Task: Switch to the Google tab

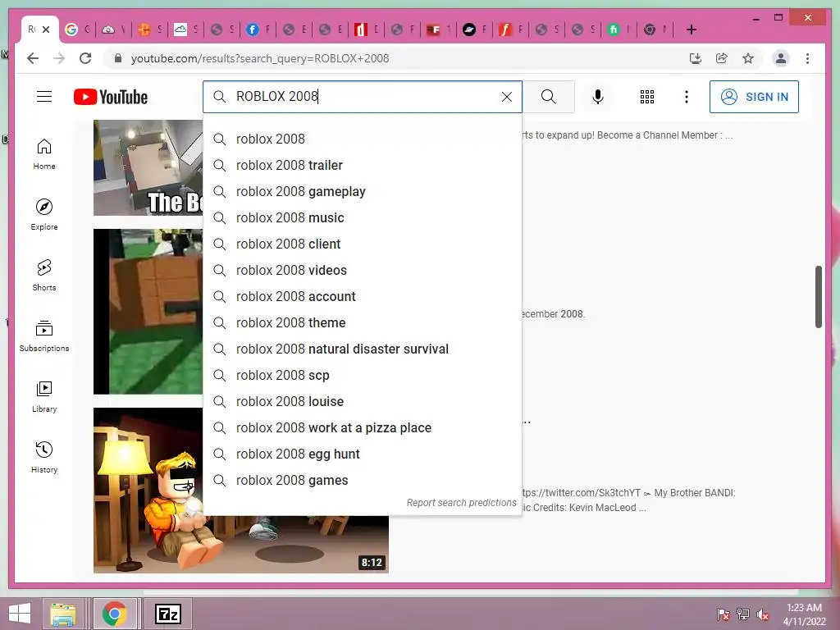Action: [x=77, y=30]
